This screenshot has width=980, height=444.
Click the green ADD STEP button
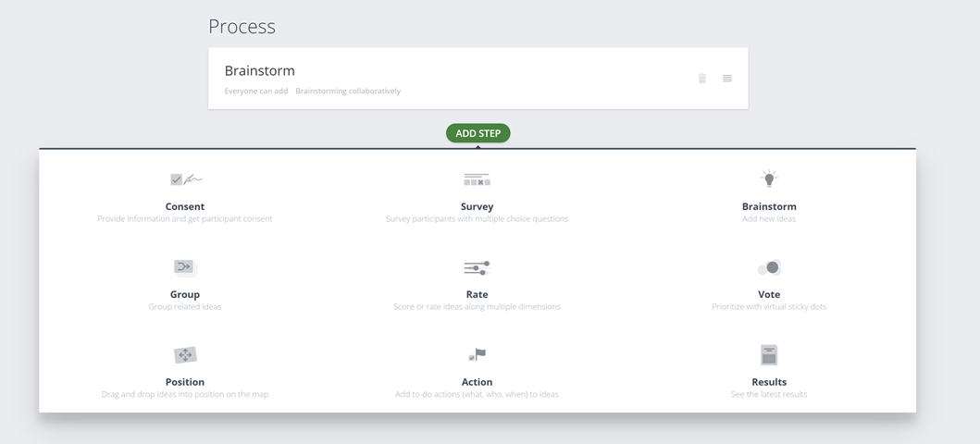tap(478, 133)
